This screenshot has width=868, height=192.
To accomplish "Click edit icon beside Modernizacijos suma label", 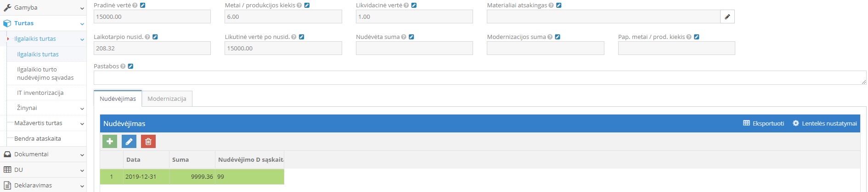I will point(558,37).
